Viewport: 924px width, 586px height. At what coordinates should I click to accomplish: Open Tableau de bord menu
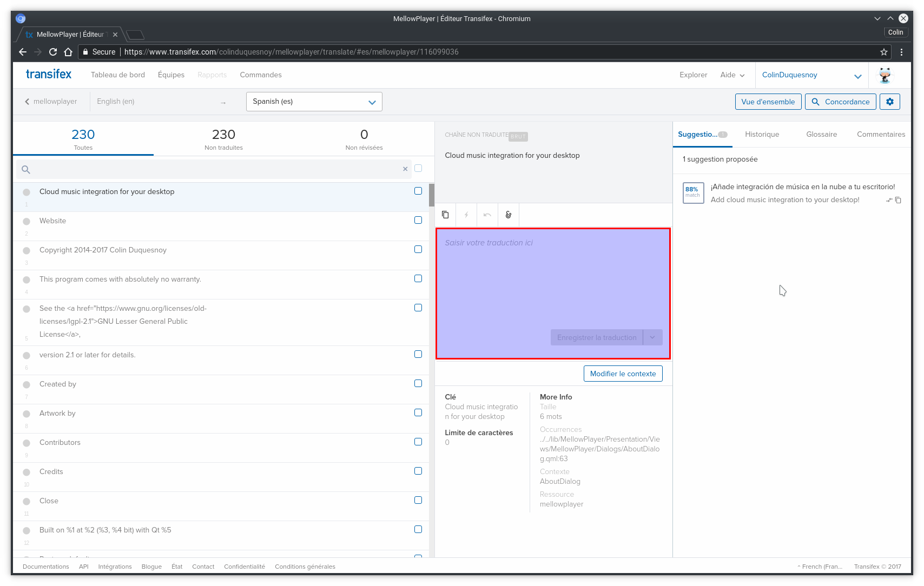(x=118, y=75)
